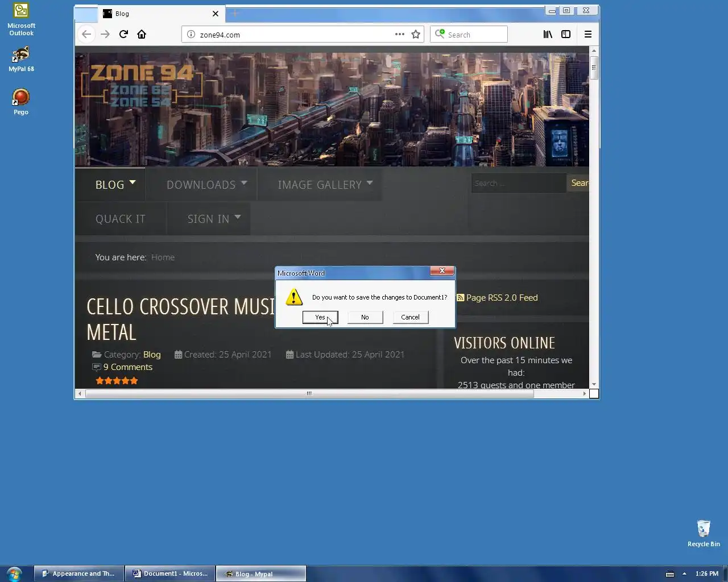
Task: Open the Blog category link
Action: (152, 355)
